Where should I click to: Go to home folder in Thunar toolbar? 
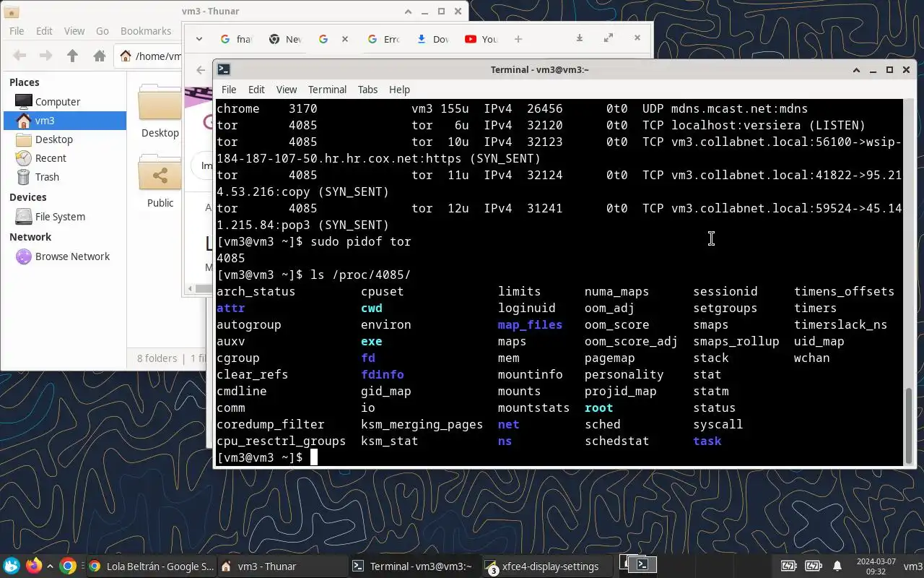coord(100,56)
